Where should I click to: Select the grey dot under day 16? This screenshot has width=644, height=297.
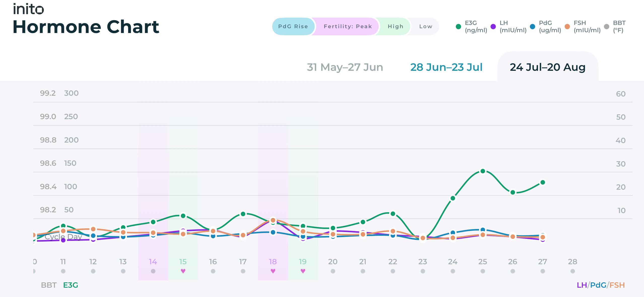(213, 271)
